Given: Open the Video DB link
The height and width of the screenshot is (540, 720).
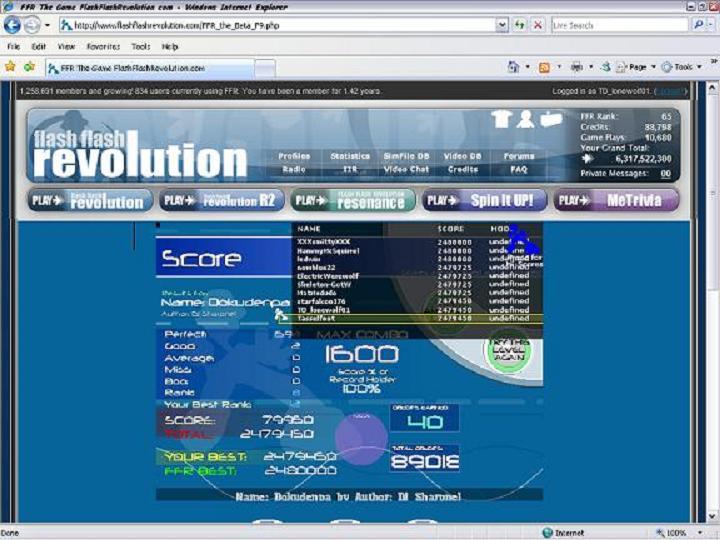Looking at the screenshot, I should tap(462, 156).
